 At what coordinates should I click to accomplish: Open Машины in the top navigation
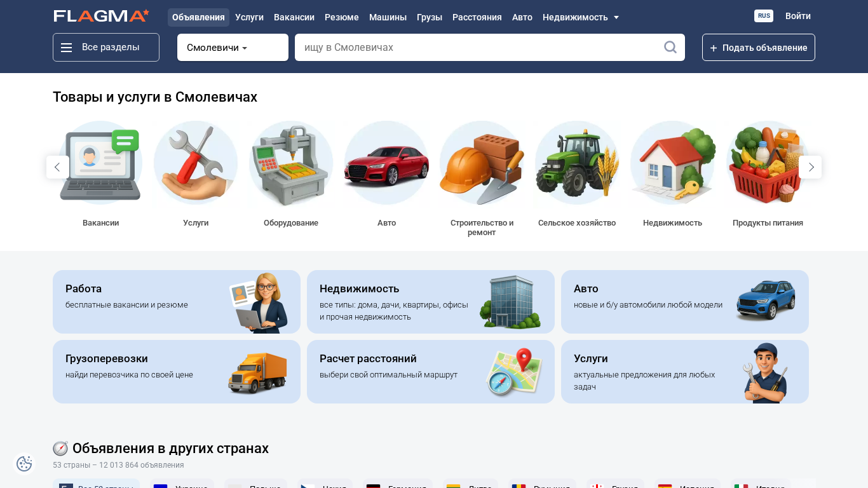click(x=388, y=17)
